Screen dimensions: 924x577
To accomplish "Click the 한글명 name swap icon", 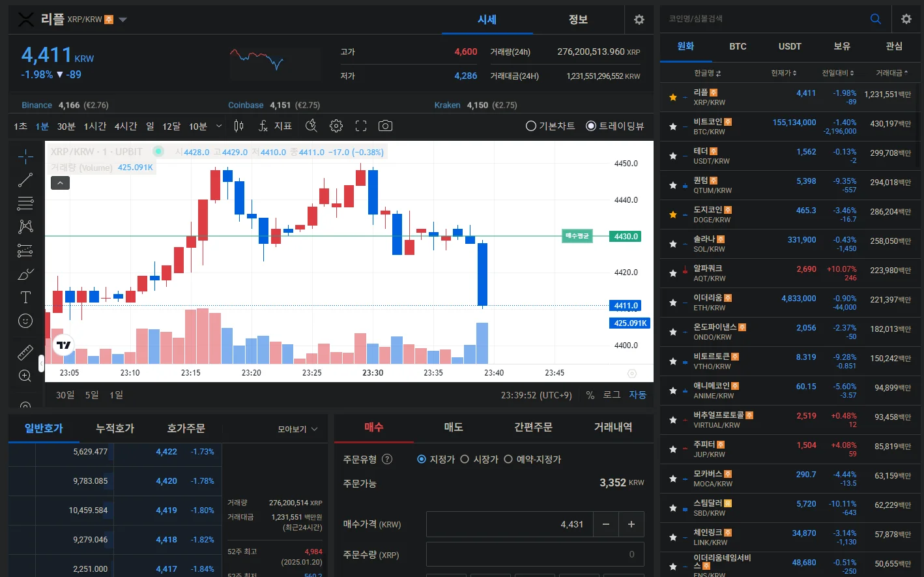I will click(x=718, y=73).
